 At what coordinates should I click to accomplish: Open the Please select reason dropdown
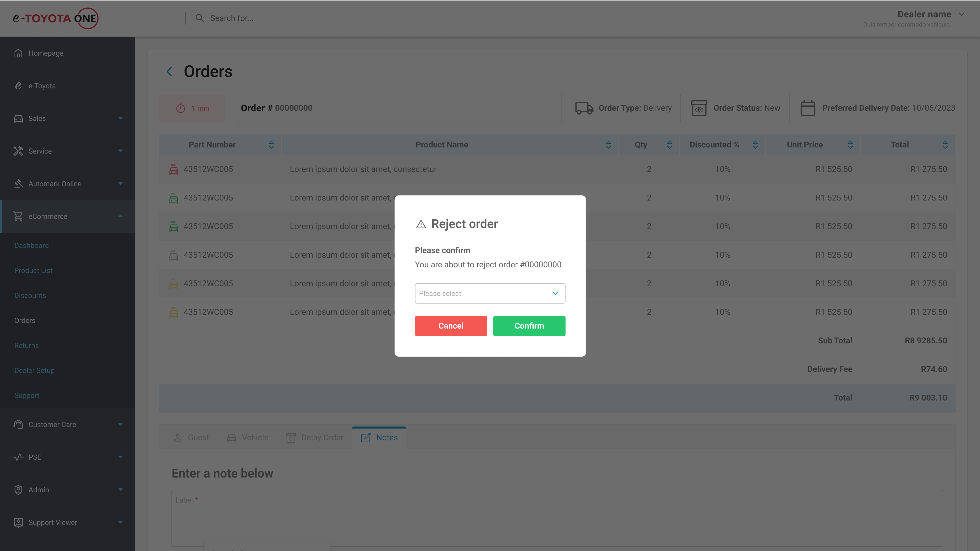[490, 293]
